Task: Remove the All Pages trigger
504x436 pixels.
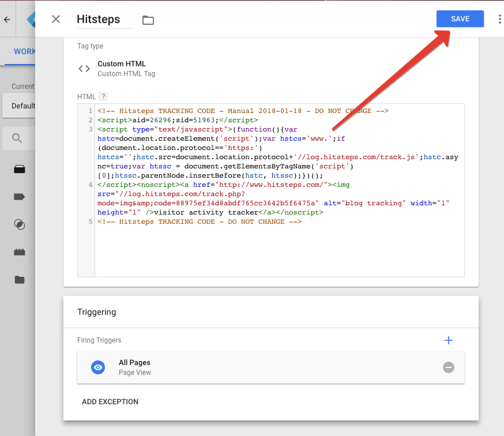Action: 449,367
